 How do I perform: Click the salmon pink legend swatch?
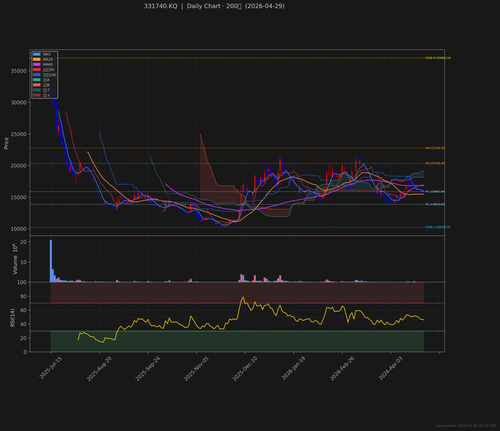tap(37, 85)
